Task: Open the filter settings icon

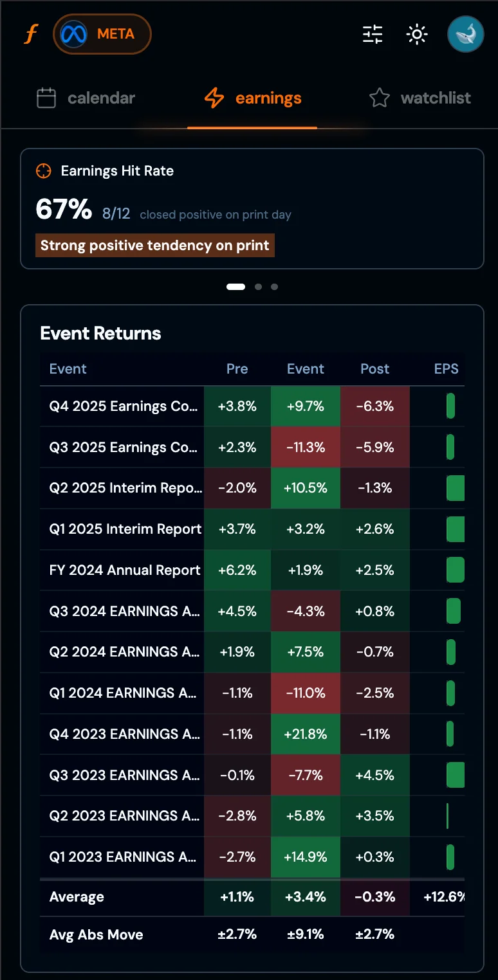Action: [372, 34]
